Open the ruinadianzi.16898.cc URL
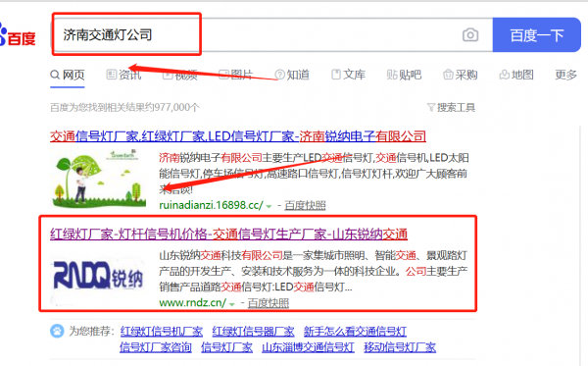This screenshot has width=588, height=366. point(211,205)
